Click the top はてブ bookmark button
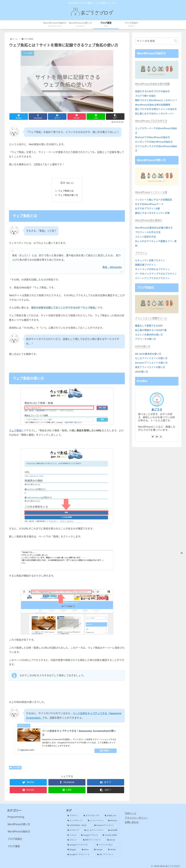Image resolution: width=186 pixels, height=868 pixels. [57, 116]
